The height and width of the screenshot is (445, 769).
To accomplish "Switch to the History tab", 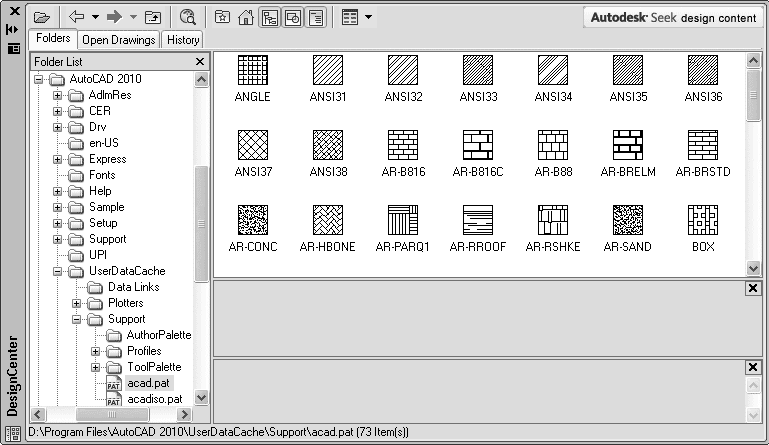I will pos(183,40).
